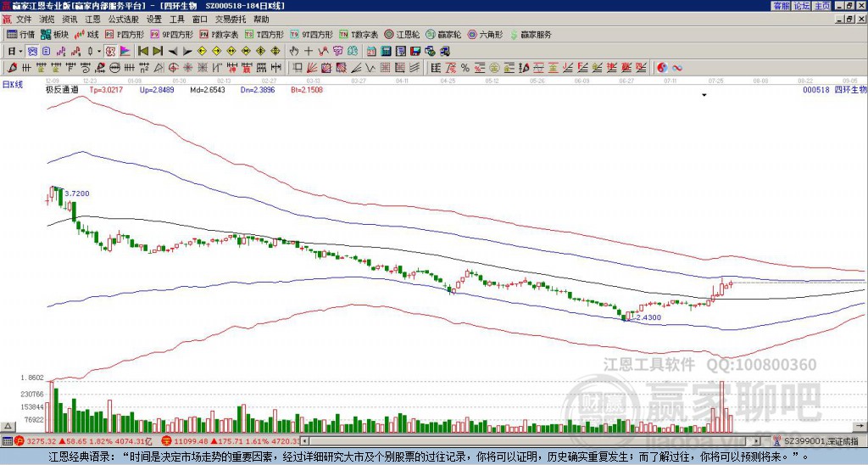Toggle the 权 rights-adjustment icon
The image size is (868, 465).
[x=110, y=52]
